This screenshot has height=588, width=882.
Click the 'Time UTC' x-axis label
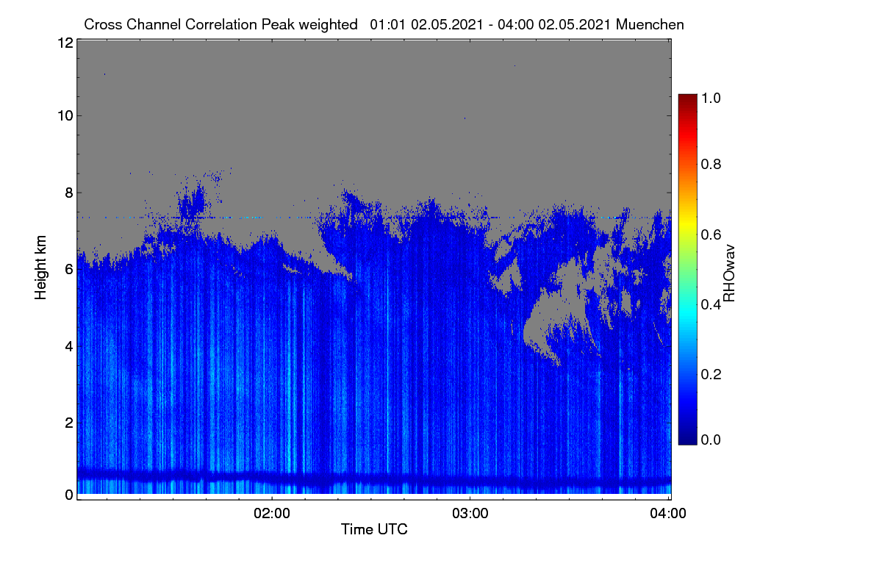coord(374,528)
